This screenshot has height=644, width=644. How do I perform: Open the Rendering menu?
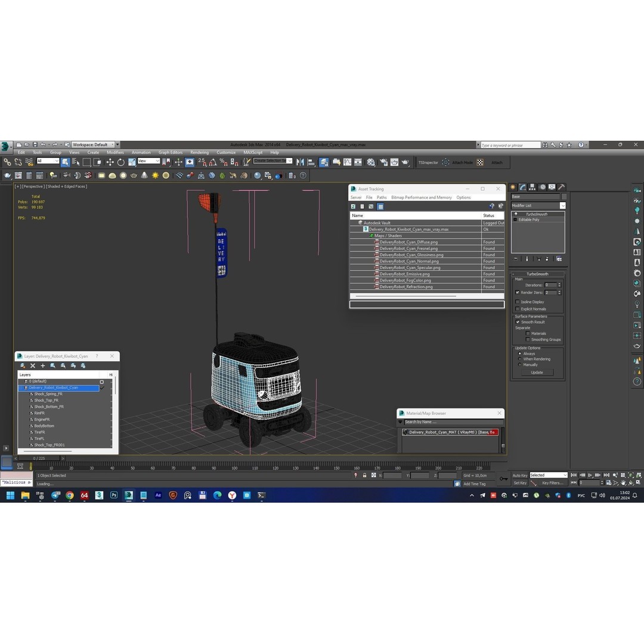(199, 153)
